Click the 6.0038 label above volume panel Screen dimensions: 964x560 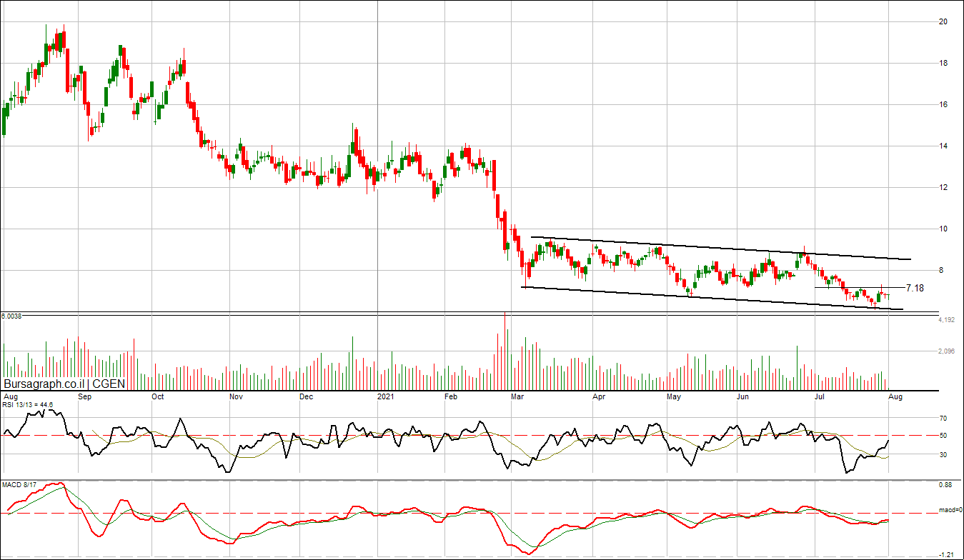pos(11,315)
